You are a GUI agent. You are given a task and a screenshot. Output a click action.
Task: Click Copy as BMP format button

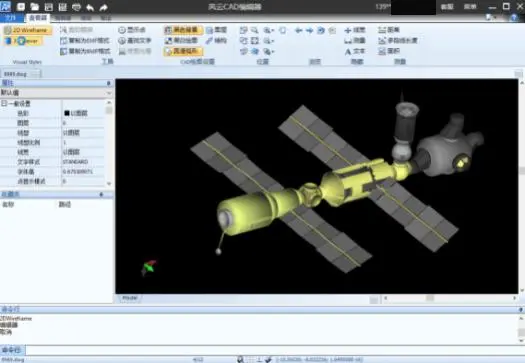point(85,52)
